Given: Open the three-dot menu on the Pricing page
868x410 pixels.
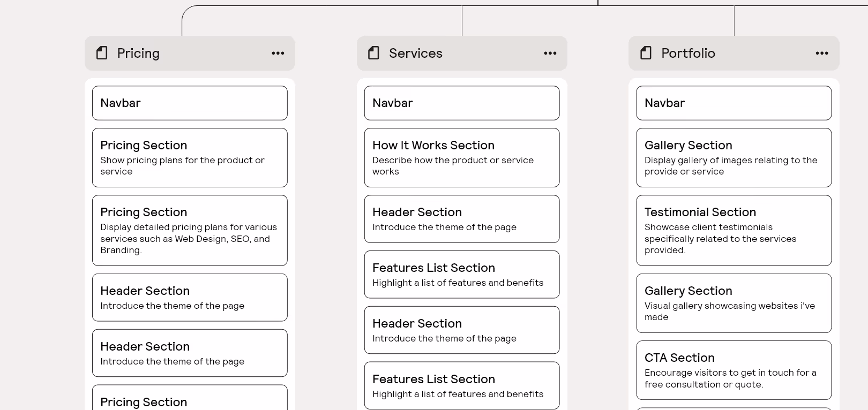Looking at the screenshot, I should [x=278, y=53].
